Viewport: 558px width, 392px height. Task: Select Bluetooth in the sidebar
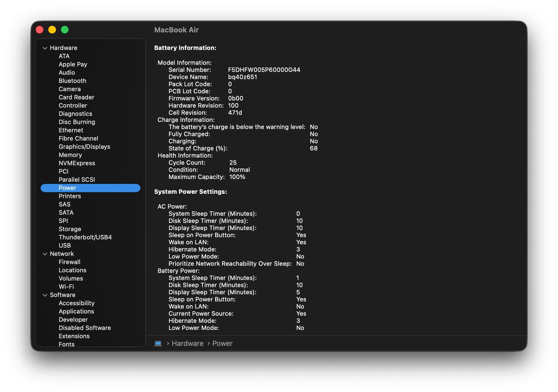coord(72,81)
